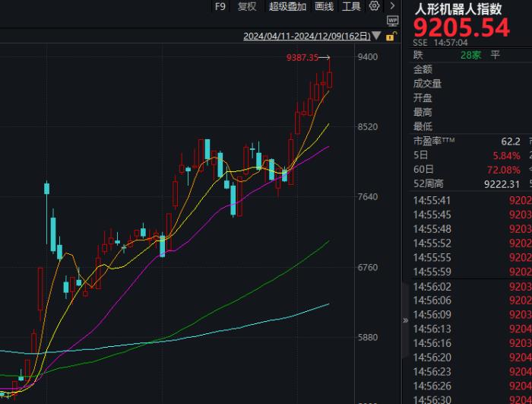Viewport: 532px width, 404px height.
Task: Open the 超级叠加 overlay menu
Action: 287,6
